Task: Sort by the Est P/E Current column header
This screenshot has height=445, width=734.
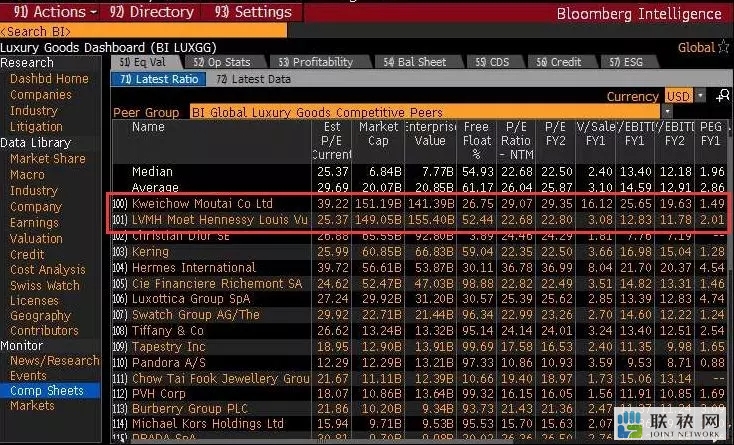Action: 331,140
